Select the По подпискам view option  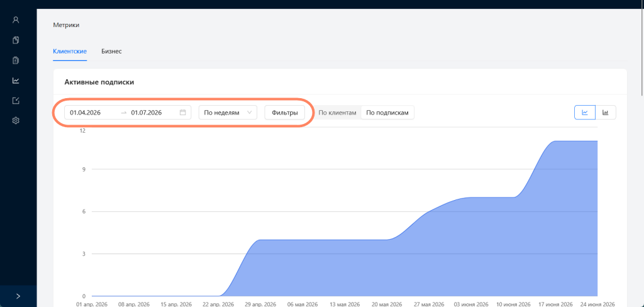(387, 113)
